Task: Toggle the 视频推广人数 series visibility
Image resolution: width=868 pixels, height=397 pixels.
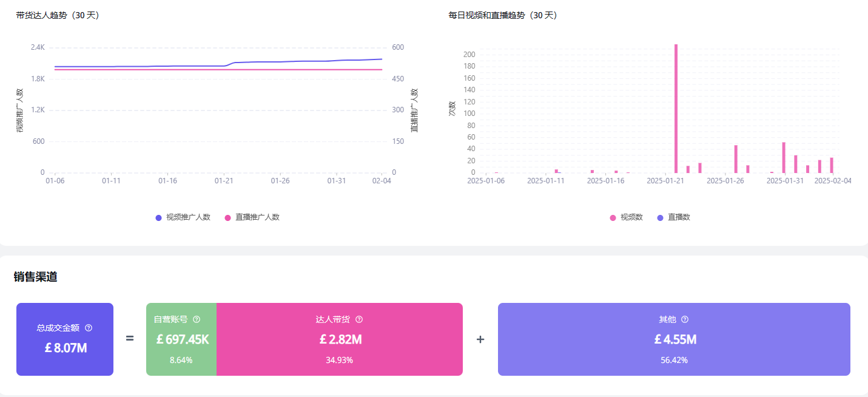Action: pos(182,217)
